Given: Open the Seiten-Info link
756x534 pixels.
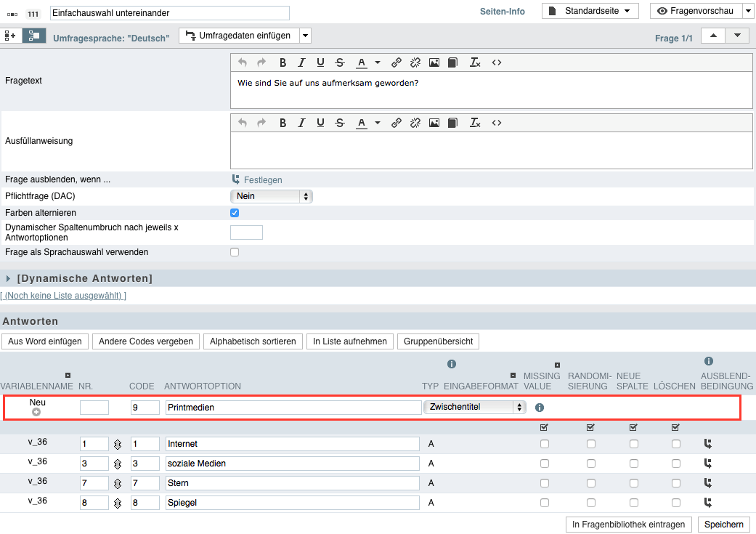Looking at the screenshot, I should [503, 12].
